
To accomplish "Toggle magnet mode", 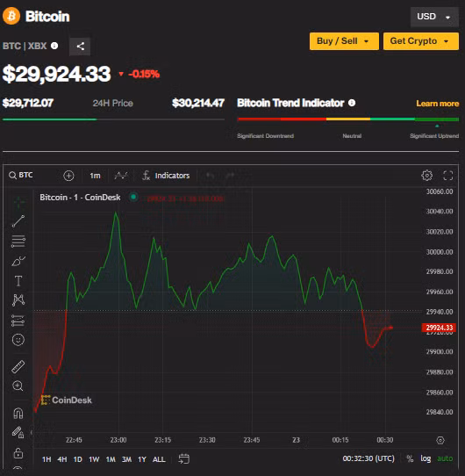I will (18, 413).
